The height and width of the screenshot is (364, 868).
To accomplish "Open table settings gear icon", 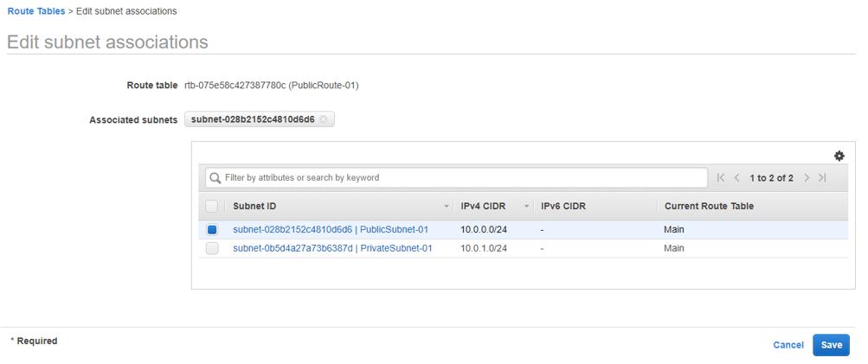I will (x=839, y=156).
